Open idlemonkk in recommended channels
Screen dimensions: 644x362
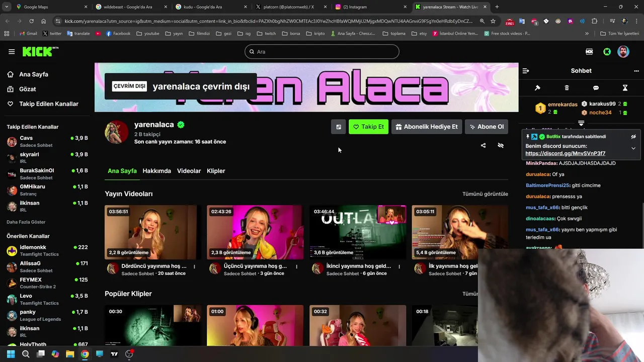(x=47, y=250)
